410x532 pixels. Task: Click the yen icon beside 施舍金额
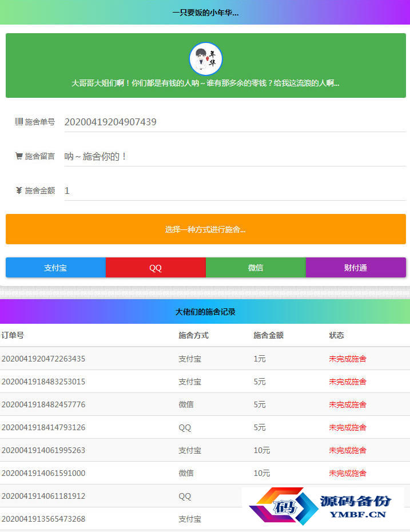click(19, 190)
